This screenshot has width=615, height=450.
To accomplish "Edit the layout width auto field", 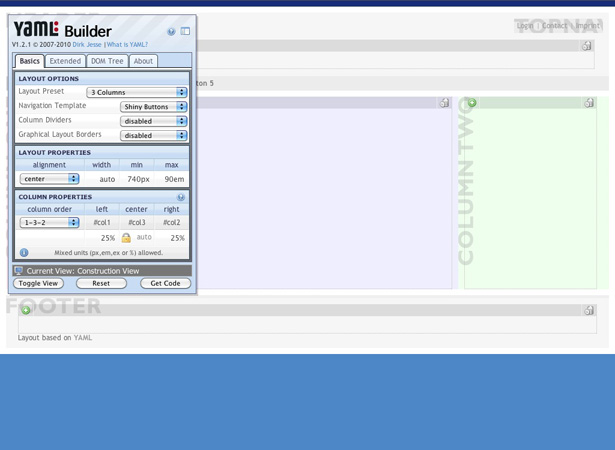I will tap(102, 179).
